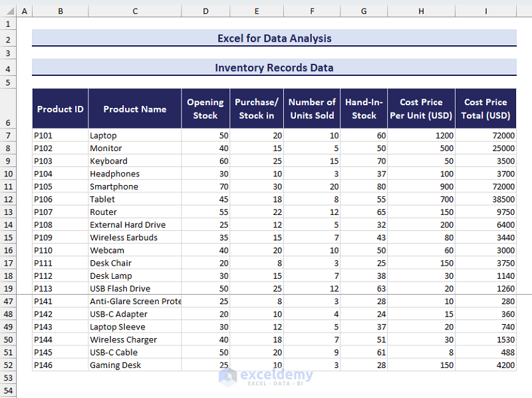Select column header H
532x398 pixels.
[x=421, y=11]
